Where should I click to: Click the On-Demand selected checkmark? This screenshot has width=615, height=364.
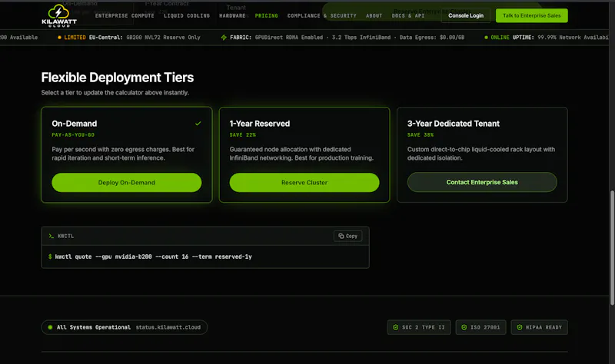tap(198, 124)
